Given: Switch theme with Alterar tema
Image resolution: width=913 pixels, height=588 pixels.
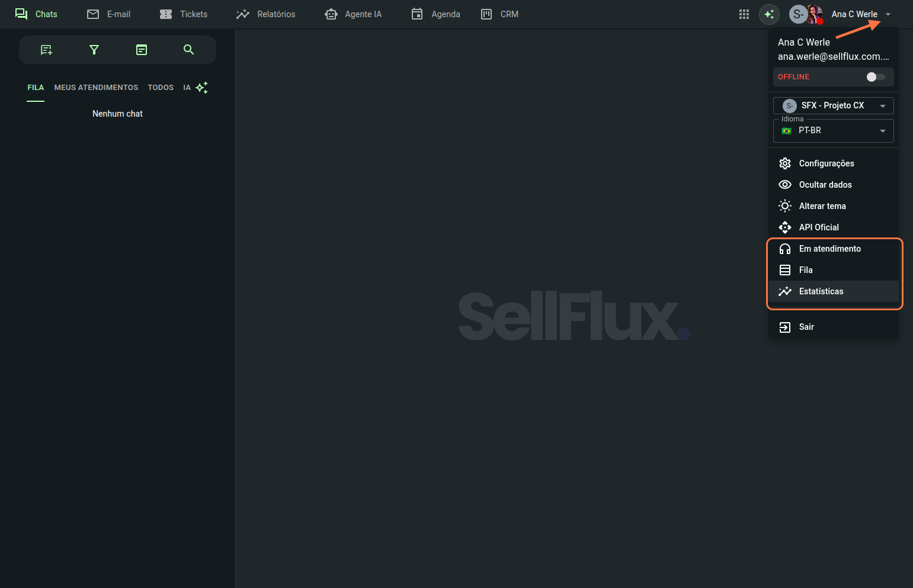Looking at the screenshot, I should 822,206.
